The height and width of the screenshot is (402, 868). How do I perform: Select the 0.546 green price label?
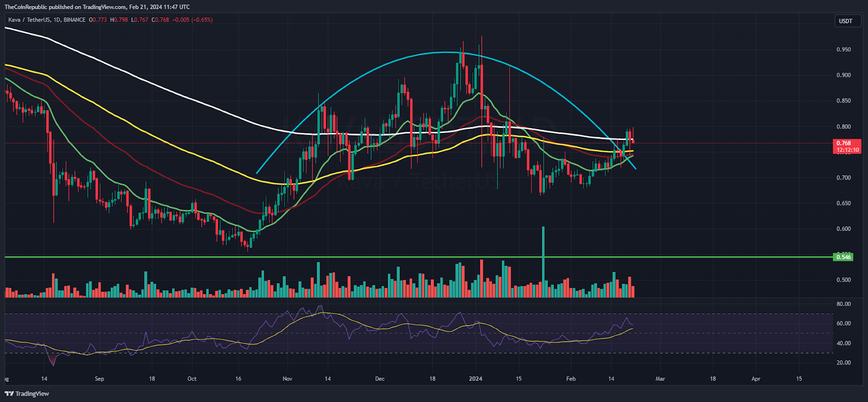pos(843,257)
